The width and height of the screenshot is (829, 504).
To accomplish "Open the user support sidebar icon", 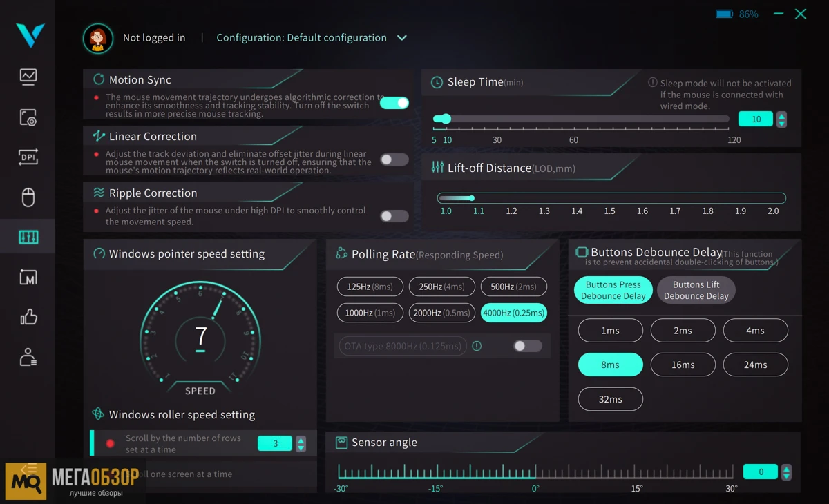I will 28,357.
